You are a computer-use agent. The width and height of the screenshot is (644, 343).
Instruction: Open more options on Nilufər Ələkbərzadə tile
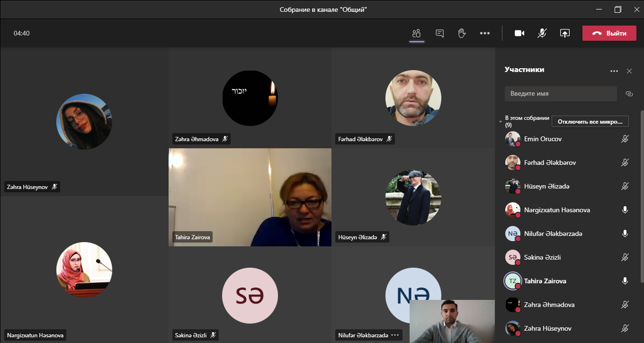click(395, 335)
